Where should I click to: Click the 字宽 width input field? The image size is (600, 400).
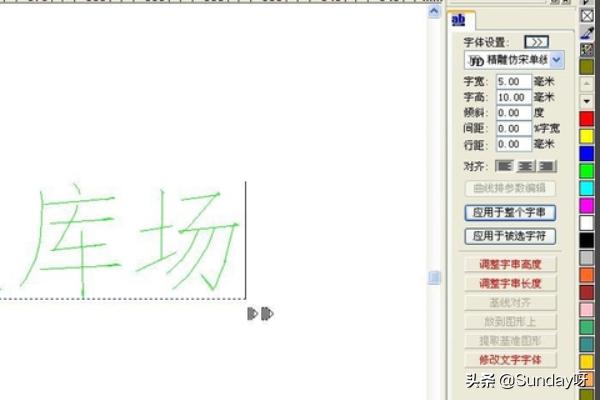[x=513, y=81]
